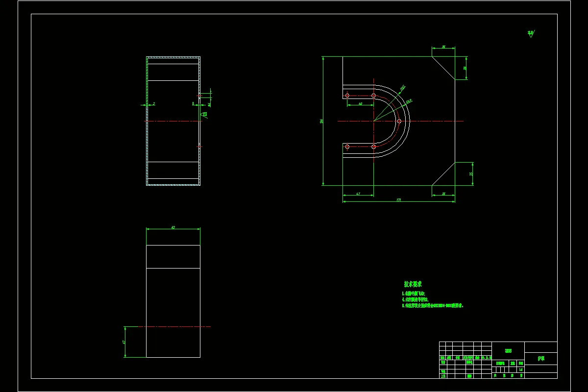588x392 pixels.
Task: Click the "62" width dimension above the lower-left view
Action: (173, 227)
